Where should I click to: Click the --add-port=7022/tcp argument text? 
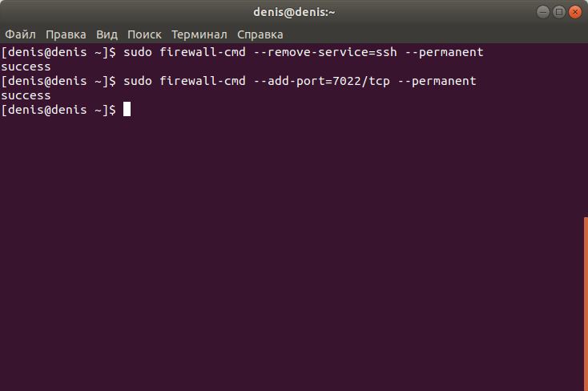[x=322, y=81]
